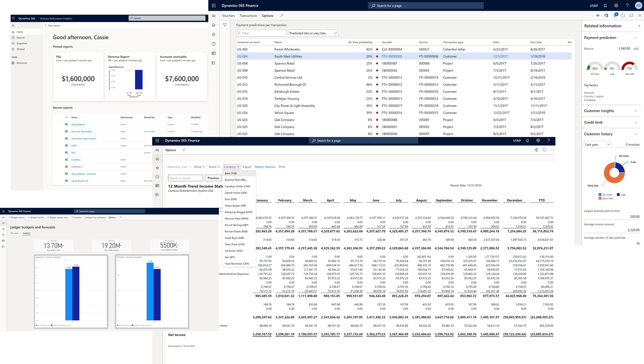Expand the navigation pane hamburger icon
The height and width of the screenshot is (364, 644).
pyautogui.click(x=214, y=16)
